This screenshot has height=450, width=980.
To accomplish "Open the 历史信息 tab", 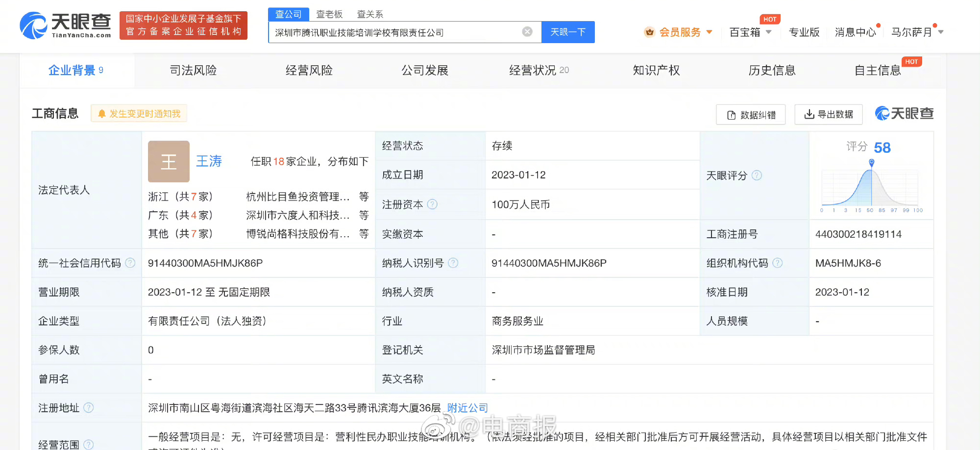I will [772, 71].
